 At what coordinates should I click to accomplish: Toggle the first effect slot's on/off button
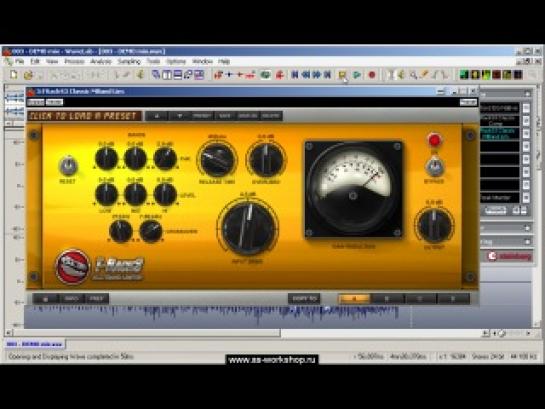click(526, 108)
